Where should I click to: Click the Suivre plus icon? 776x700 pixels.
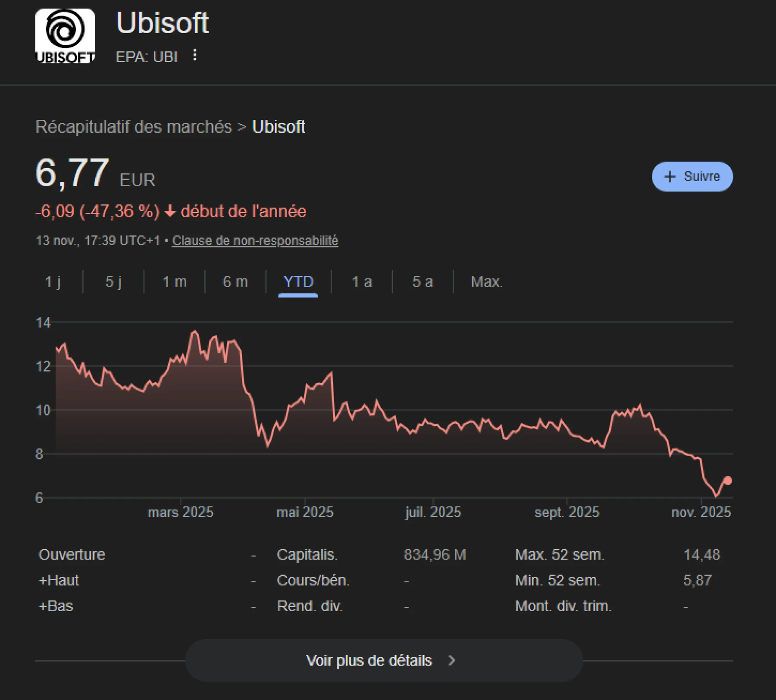coord(670,177)
